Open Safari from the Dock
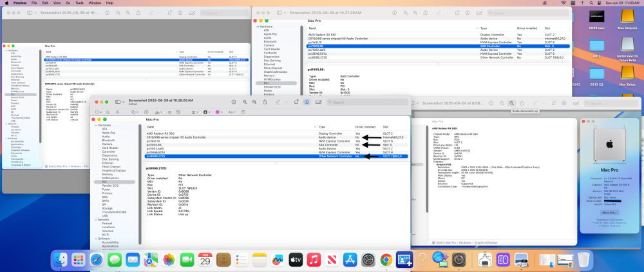Screen dimensions: 644x272 point(97,260)
